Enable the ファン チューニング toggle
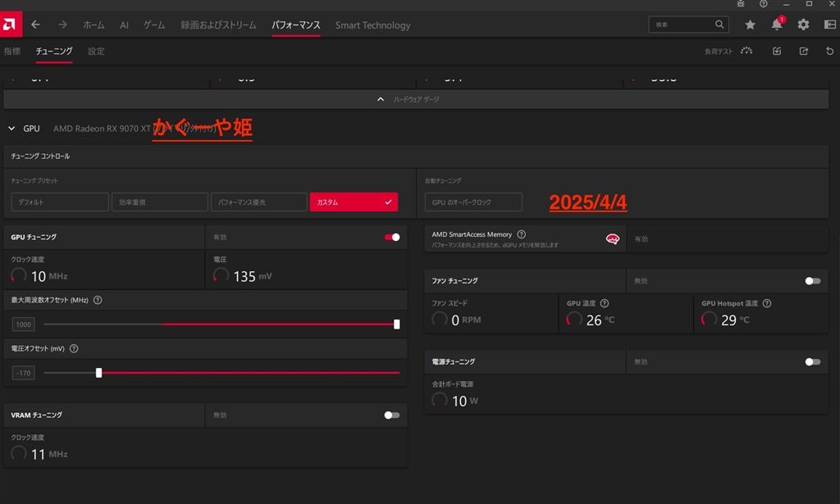The width and height of the screenshot is (840, 504). tap(813, 281)
